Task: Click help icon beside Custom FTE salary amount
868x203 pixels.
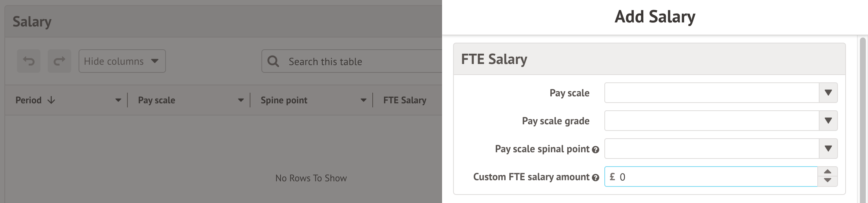Action: coord(596,178)
